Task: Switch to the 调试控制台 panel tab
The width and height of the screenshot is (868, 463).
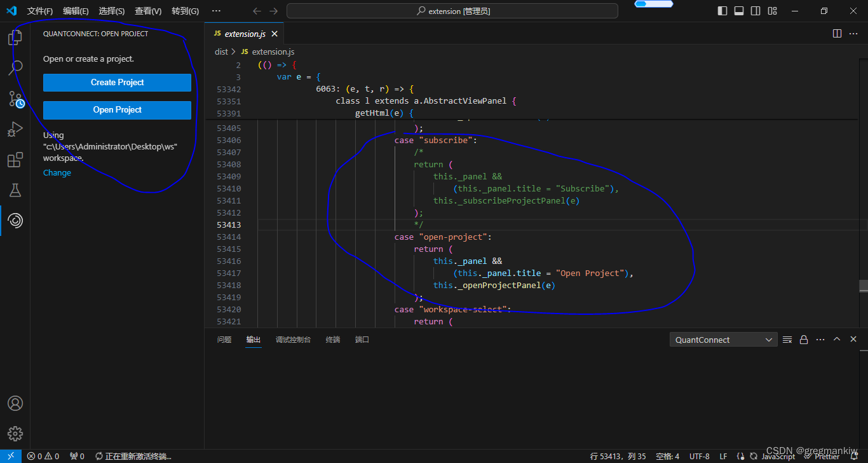Action: pyautogui.click(x=293, y=340)
